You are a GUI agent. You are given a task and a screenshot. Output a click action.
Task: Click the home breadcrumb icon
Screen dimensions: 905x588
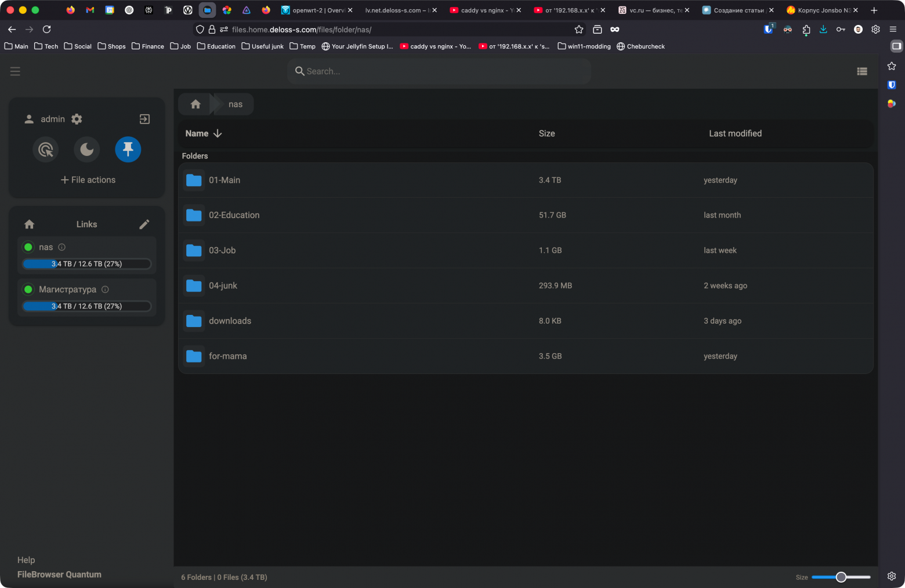pos(195,104)
